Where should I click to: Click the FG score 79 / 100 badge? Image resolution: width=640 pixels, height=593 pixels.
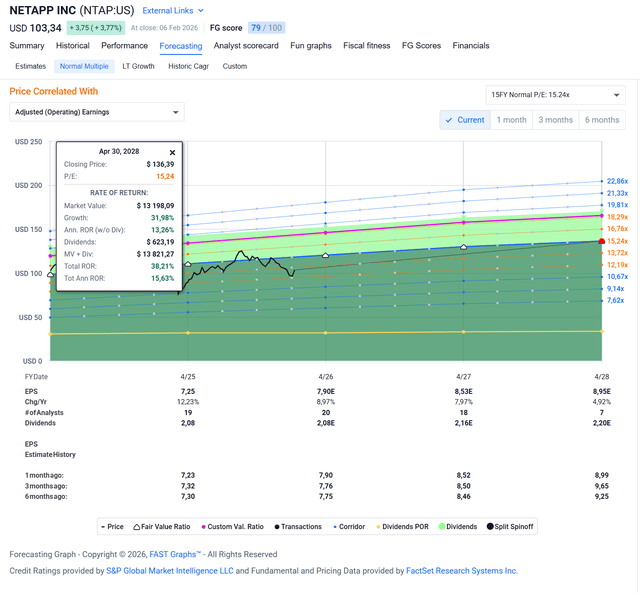click(x=266, y=28)
